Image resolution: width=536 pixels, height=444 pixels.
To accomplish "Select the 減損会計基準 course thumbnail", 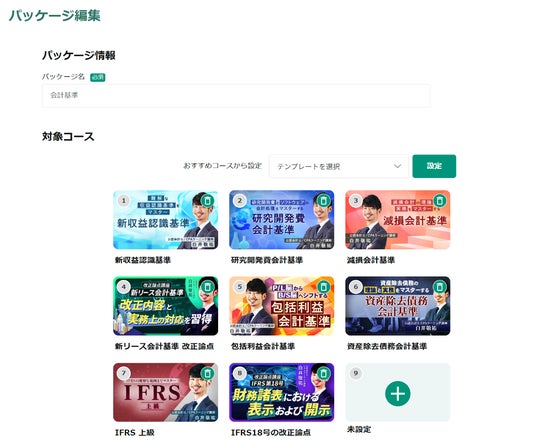I will click(x=398, y=220).
